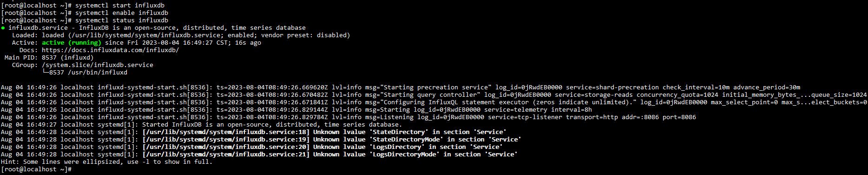Click the green status dot before influxdb.service
Viewport: 868px width, 175px height.
pyautogui.click(x=3, y=28)
